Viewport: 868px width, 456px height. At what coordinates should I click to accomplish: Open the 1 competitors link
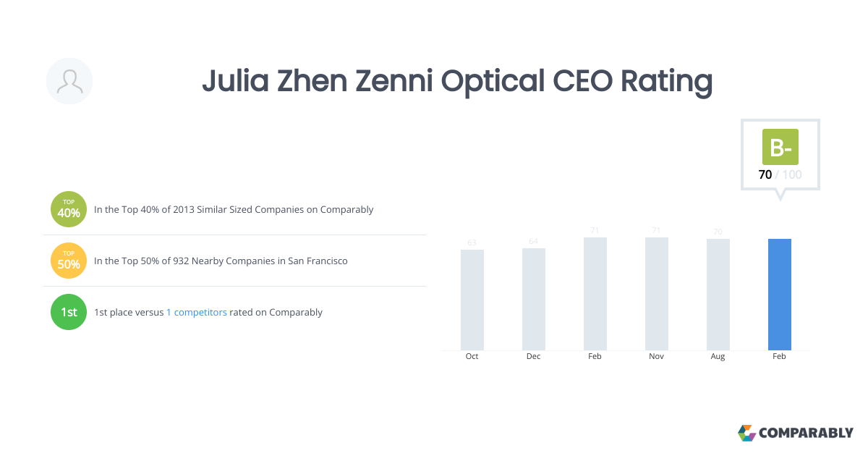pos(197,313)
